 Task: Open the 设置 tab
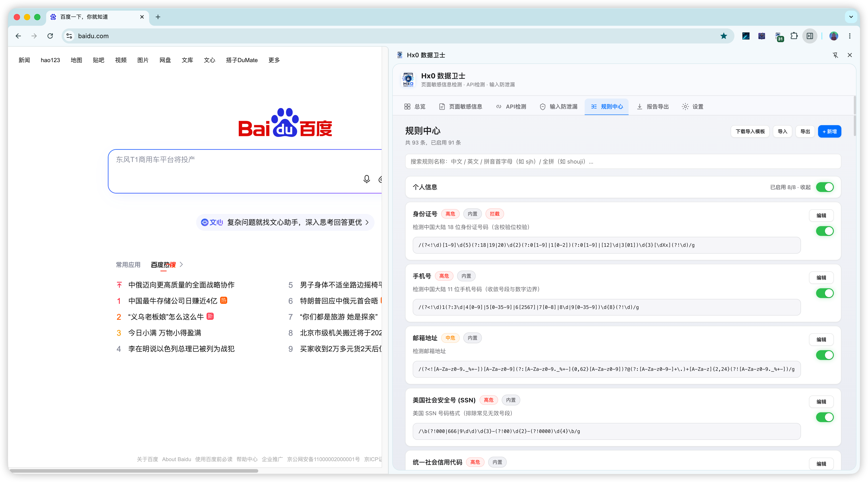693,107
